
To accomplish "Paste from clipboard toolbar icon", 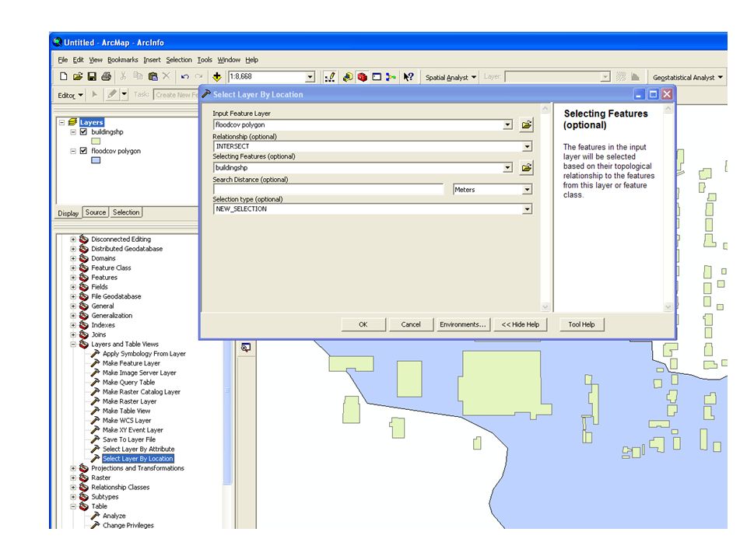I will click(x=153, y=76).
